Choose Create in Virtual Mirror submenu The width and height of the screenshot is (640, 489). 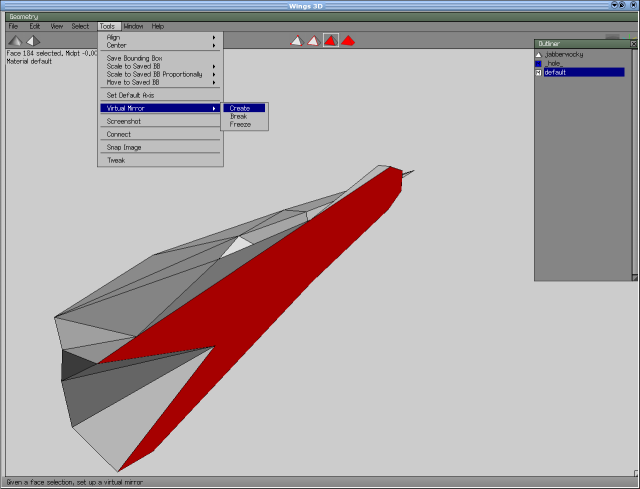240,108
